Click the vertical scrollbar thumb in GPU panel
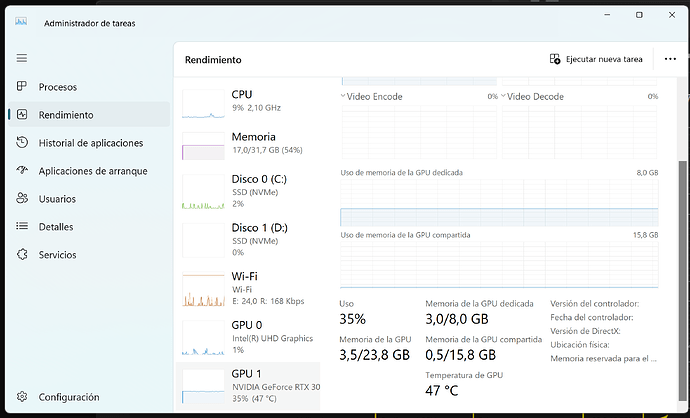The image size is (690, 418). 683,281
